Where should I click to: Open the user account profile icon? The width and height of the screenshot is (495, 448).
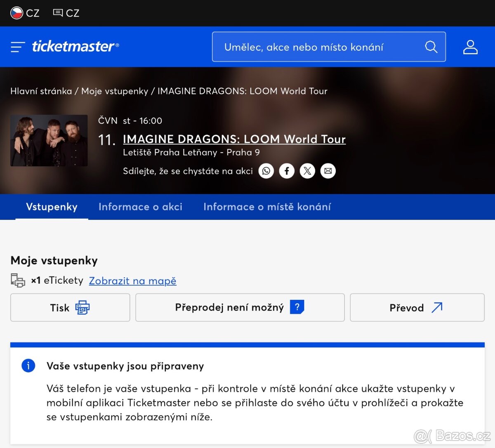[x=470, y=47]
